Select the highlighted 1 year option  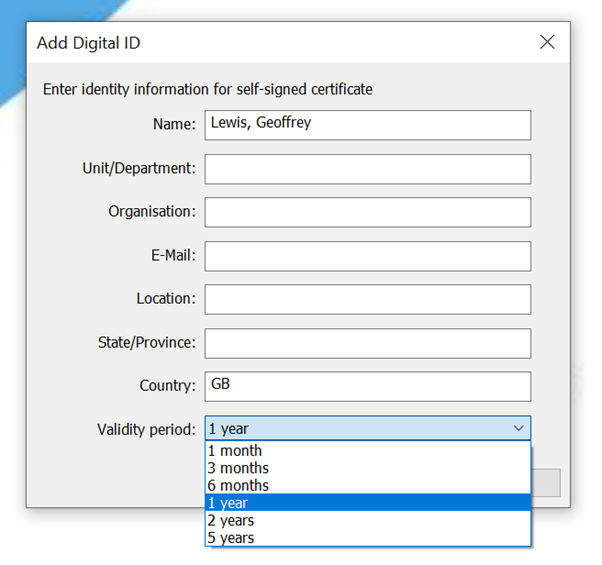(368, 503)
